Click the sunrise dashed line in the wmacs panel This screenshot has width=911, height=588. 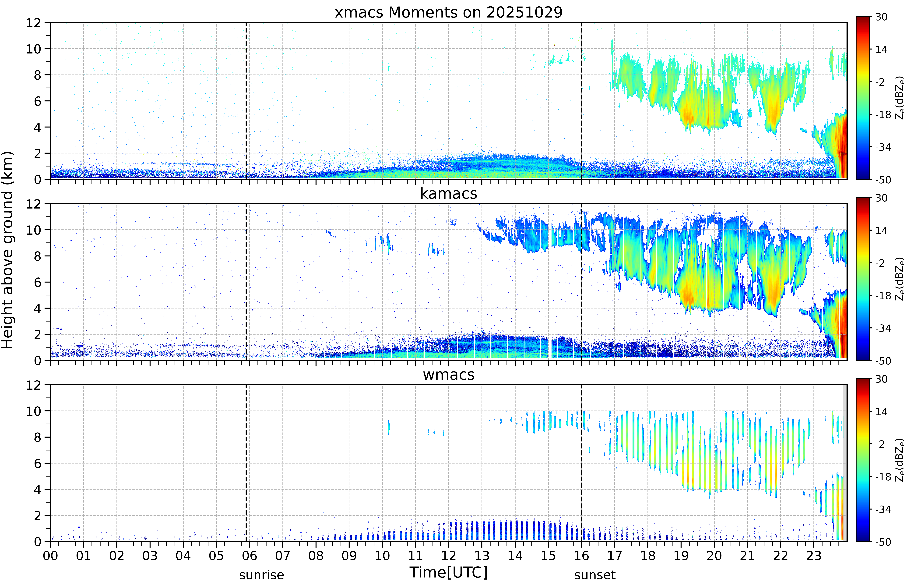[246, 463]
